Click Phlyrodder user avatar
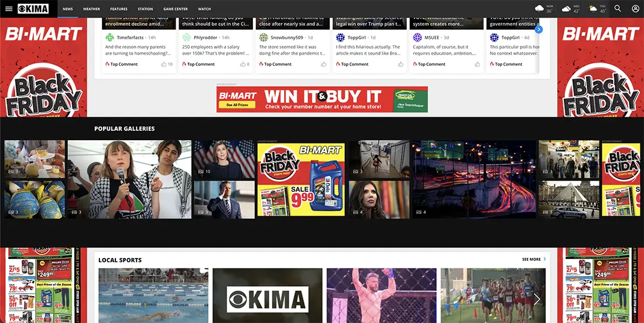The width and height of the screenshot is (644, 323). 186,38
